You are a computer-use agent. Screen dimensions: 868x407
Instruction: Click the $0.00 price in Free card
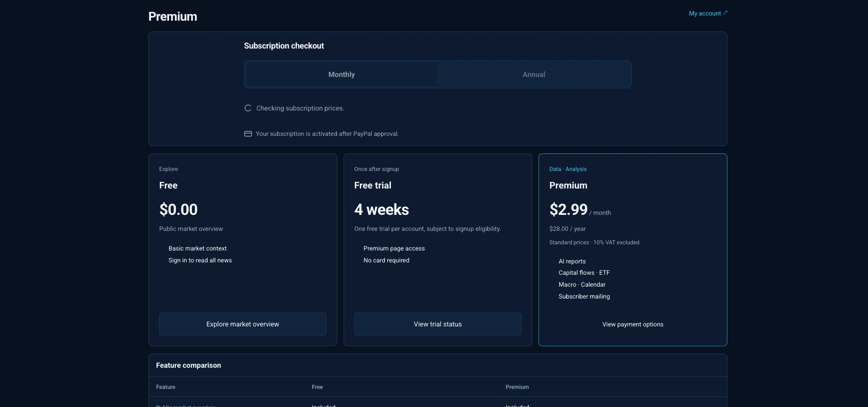(178, 210)
